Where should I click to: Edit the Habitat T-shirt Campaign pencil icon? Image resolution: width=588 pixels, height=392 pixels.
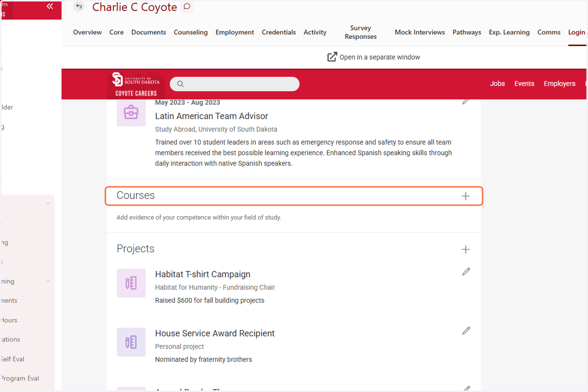point(466,271)
